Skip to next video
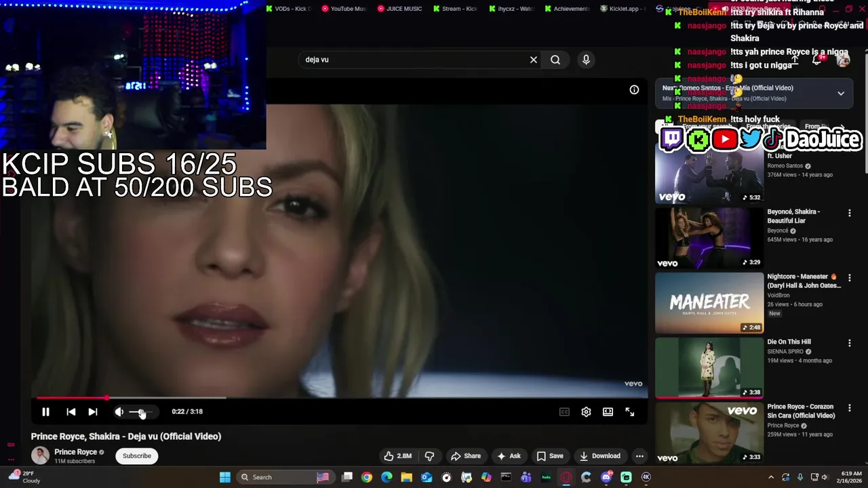868x488 pixels. tap(92, 411)
